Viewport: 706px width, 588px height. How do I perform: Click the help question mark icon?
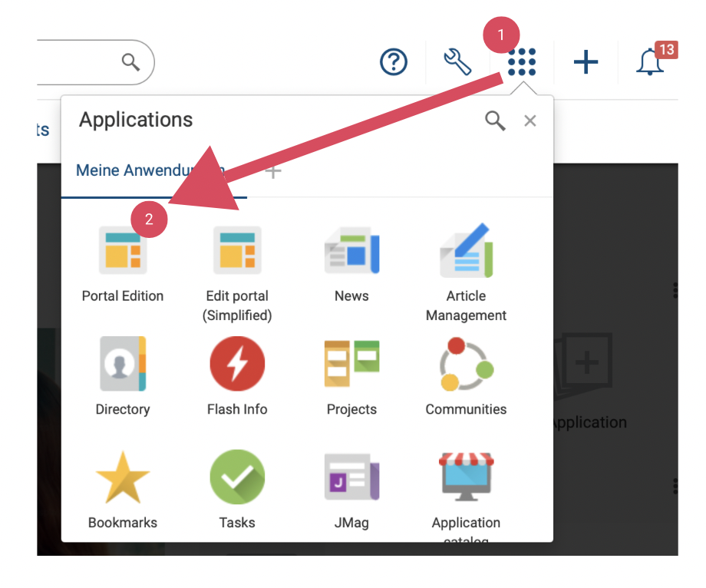394,61
